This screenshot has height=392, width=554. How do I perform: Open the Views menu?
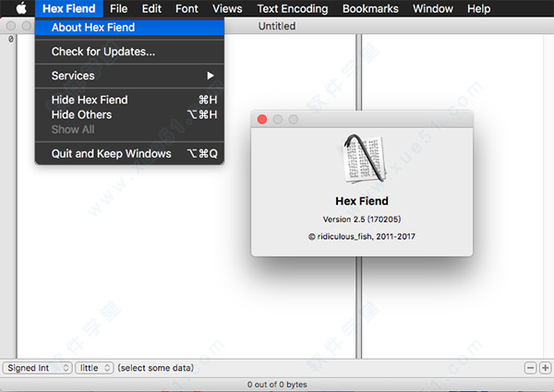point(227,8)
